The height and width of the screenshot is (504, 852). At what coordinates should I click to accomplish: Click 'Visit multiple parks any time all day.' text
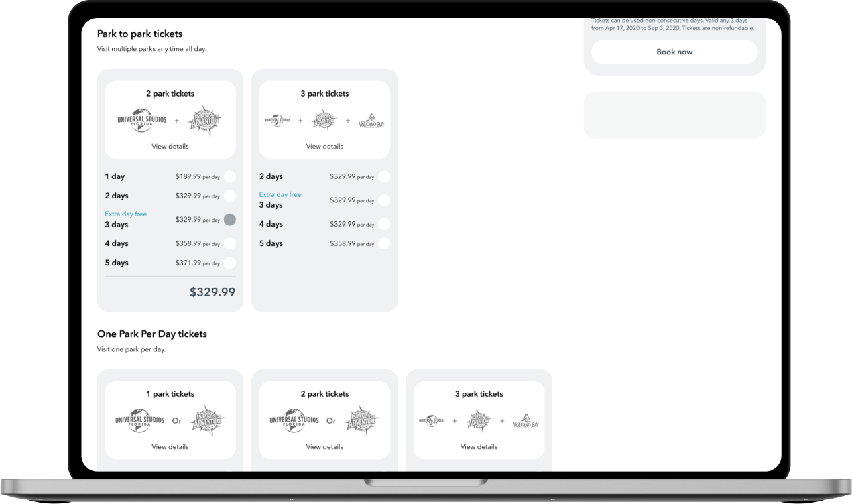pos(151,49)
